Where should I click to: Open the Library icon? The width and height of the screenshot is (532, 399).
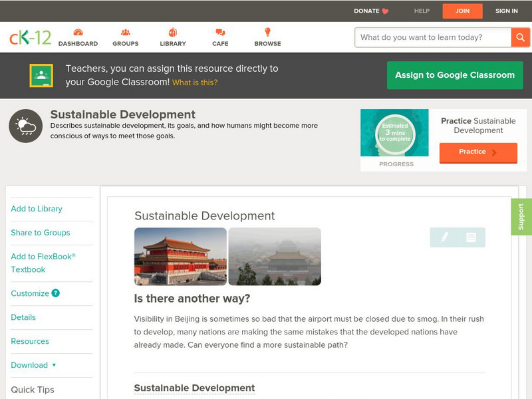pyautogui.click(x=173, y=31)
